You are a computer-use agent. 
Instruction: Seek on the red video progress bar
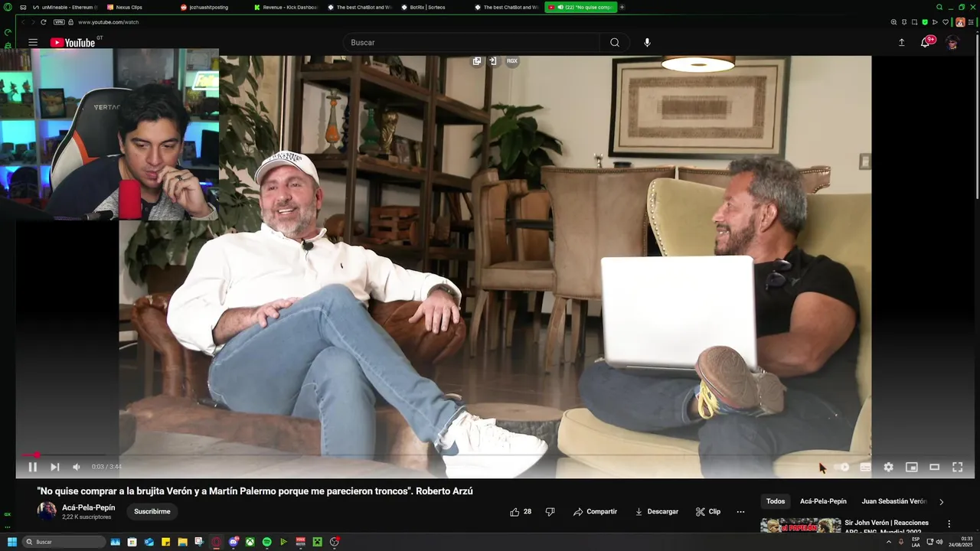[498, 455]
